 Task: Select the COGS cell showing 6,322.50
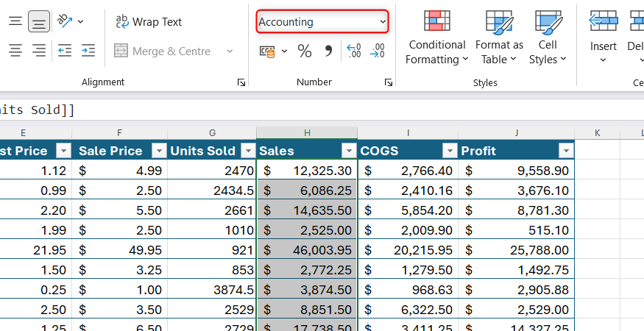tap(408, 310)
